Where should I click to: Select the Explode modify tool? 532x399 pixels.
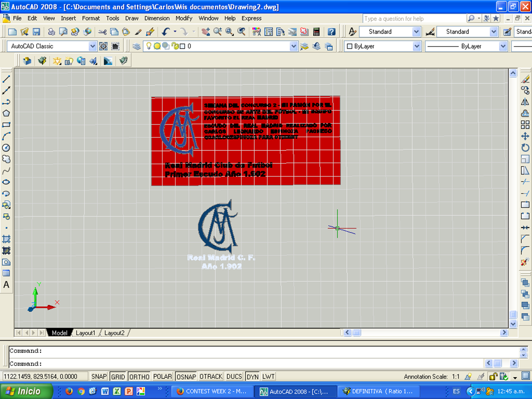tap(525, 262)
